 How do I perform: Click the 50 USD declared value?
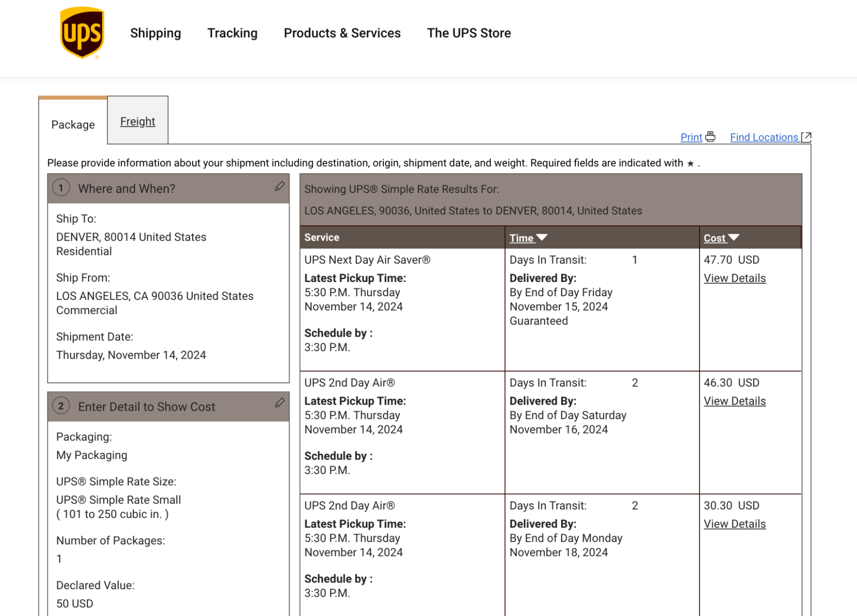(x=75, y=604)
